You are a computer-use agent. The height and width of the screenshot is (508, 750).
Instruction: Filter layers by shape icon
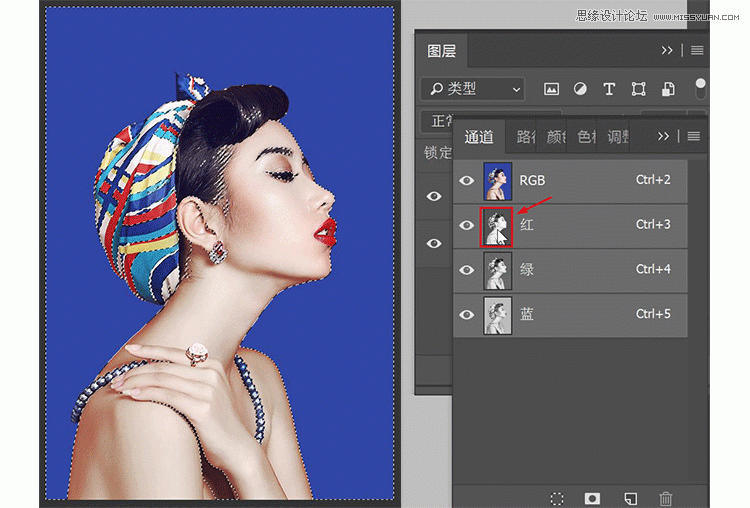[x=639, y=89]
